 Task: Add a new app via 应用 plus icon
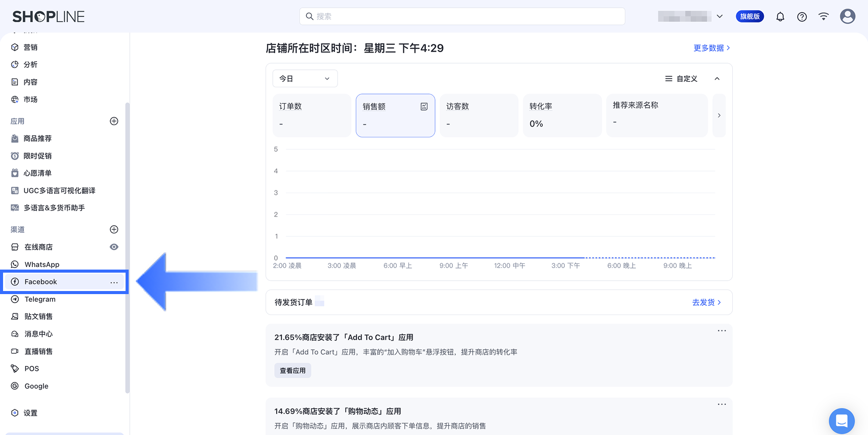pyautogui.click(x=114, y=121)
